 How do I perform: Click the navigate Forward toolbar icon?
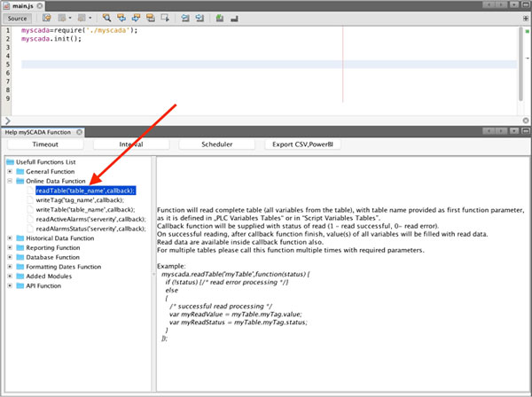pyautogui.click(x=82, y=18)
